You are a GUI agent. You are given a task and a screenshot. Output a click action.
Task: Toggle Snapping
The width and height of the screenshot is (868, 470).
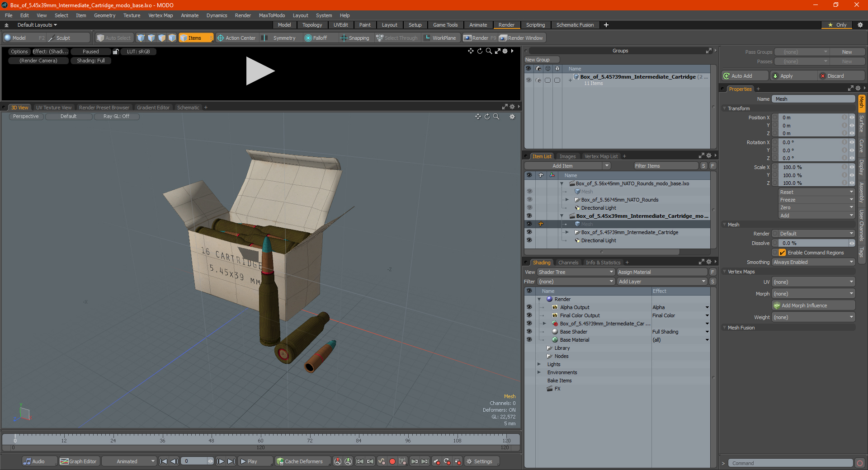coord(355,38)
